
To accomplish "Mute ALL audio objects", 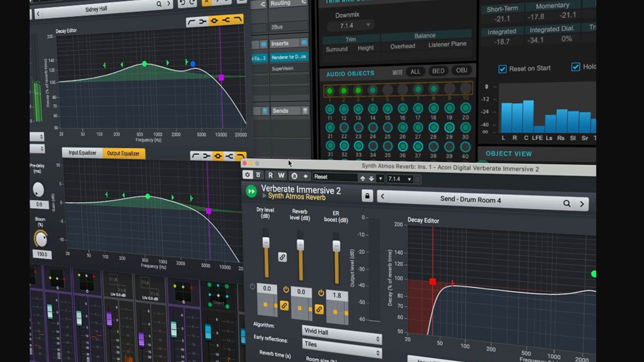I will pos(415,71).
